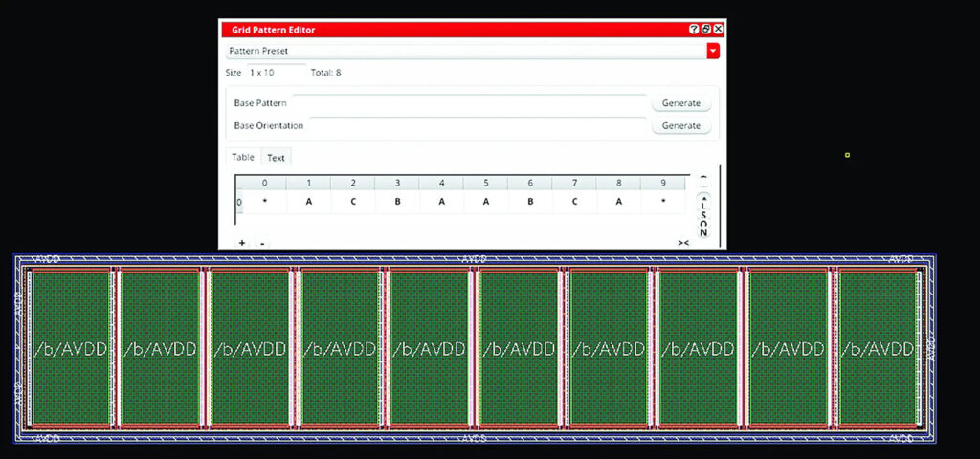
Task: Click the vertical orientation selector button
Action: tap(703, 217)
